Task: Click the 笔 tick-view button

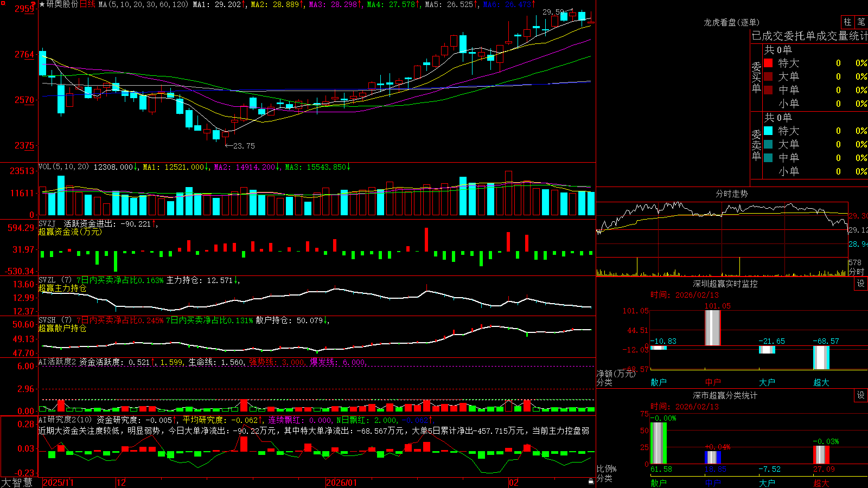Action: coord(861,22)
